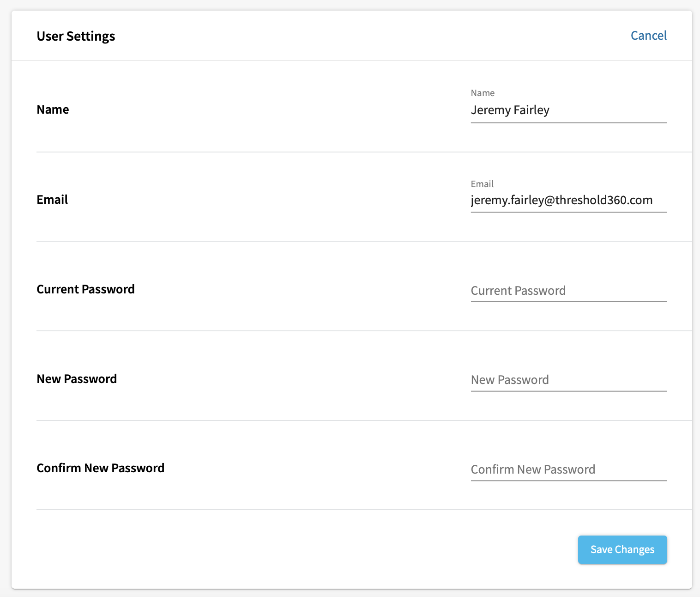700x597 pixels.
Task: Click the Cancel link
Action: pos(649,36)
